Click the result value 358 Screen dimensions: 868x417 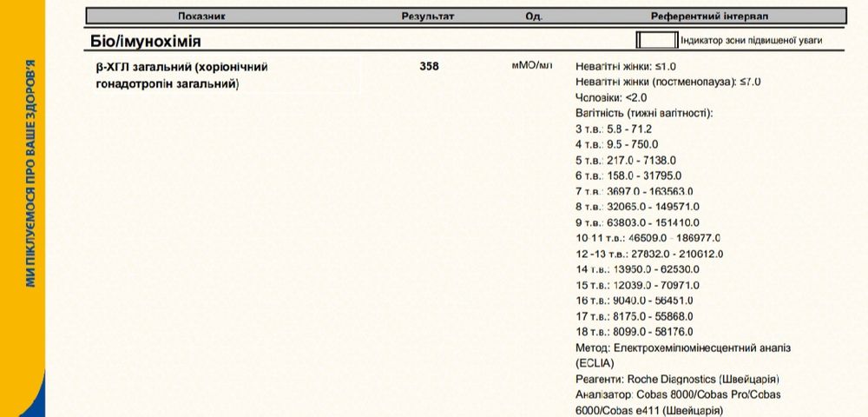click(x=429, y=66)
